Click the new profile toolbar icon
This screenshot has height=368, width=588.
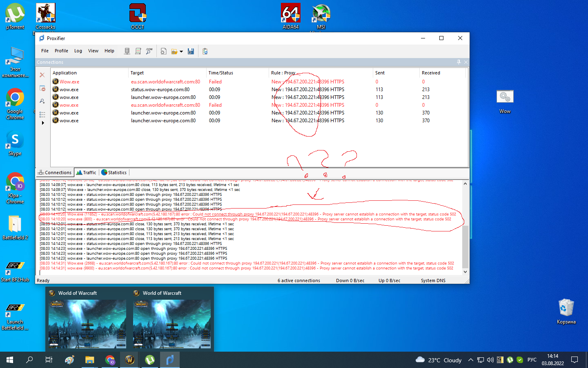(x=163, y=51)
